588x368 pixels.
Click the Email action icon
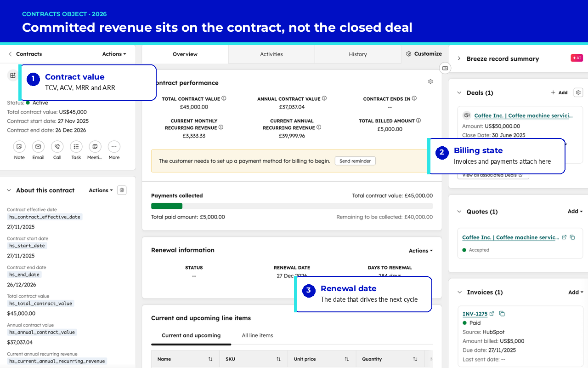tap(38, 147)
